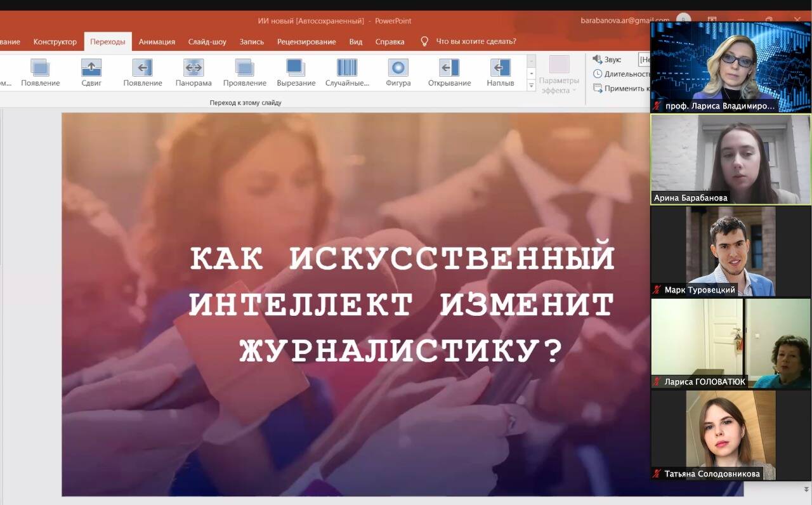Click the muted mic icon for Татьяна Солодовникова
The image size is (812, 505).
pyautogui.click(x=657, y=474)
